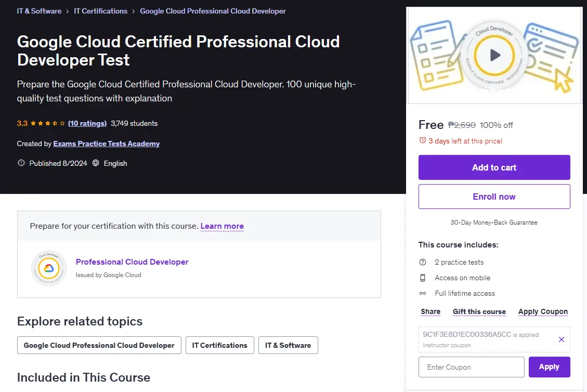Click the 3,749 students text
The image size is (587, 392).
(x=134, y=123)
